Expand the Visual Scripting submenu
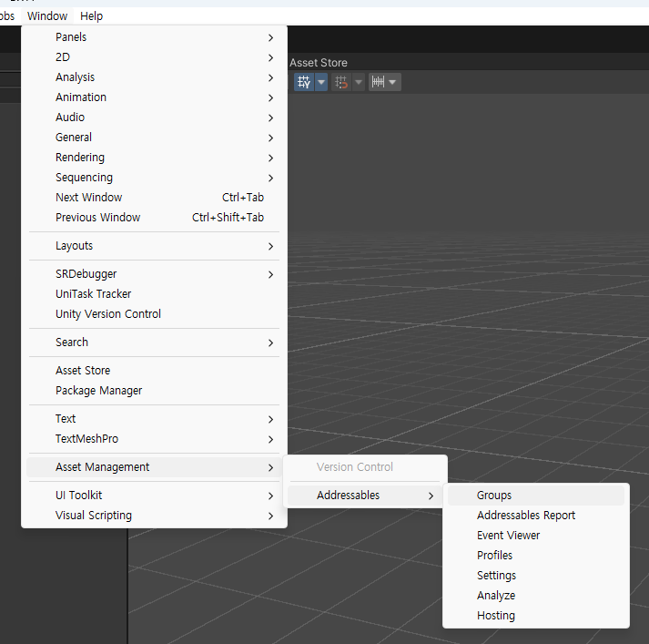This screenshot has height=644, width=649. (154, 516)
